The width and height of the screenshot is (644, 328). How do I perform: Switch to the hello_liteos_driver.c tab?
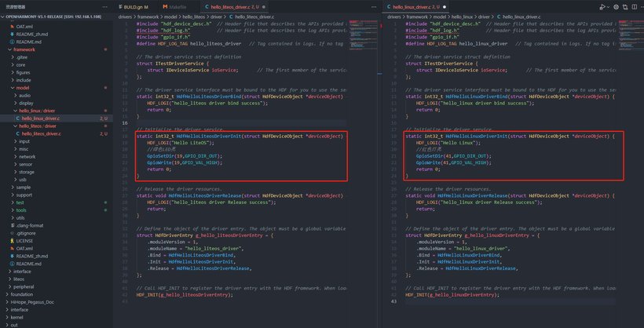coord(235,7)
